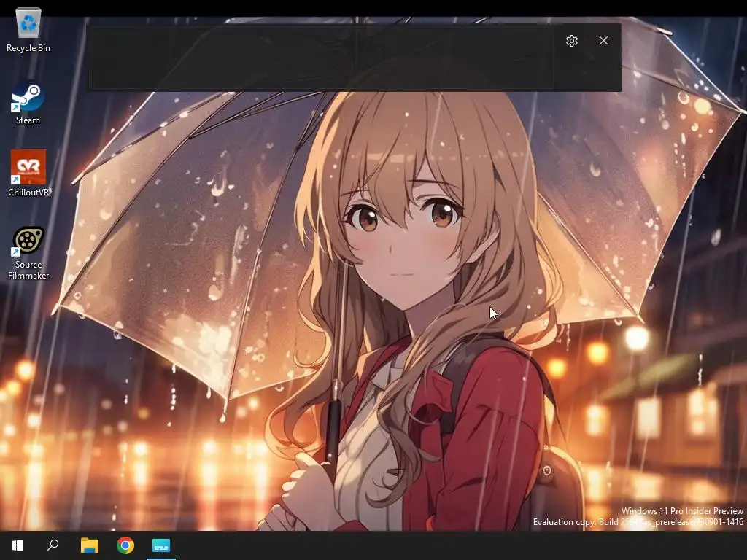747x560 pixels.
Task: Launch File Explorer from taskbar
Action: 89,545
